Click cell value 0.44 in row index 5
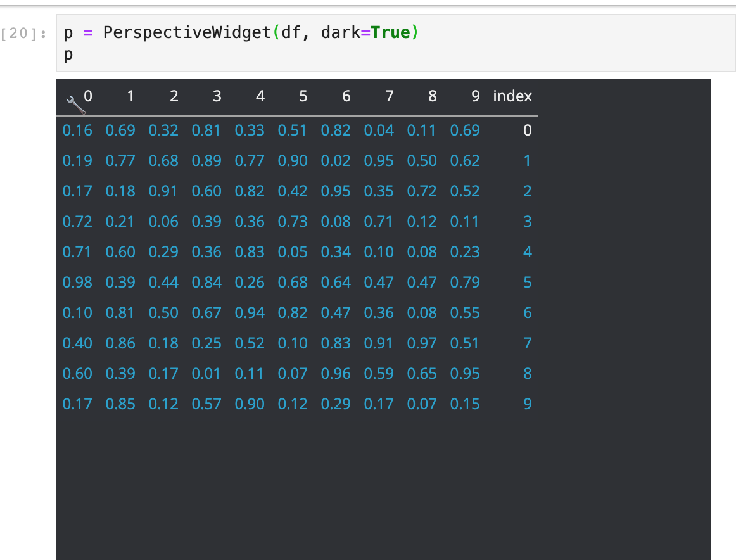 click(x=163, y=282)
